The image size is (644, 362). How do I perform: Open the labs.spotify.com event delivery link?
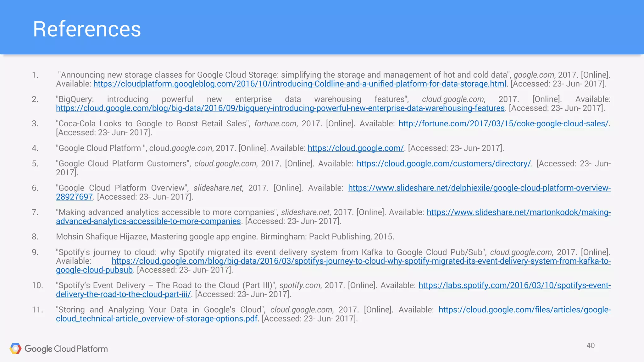(x=514, y=285)
